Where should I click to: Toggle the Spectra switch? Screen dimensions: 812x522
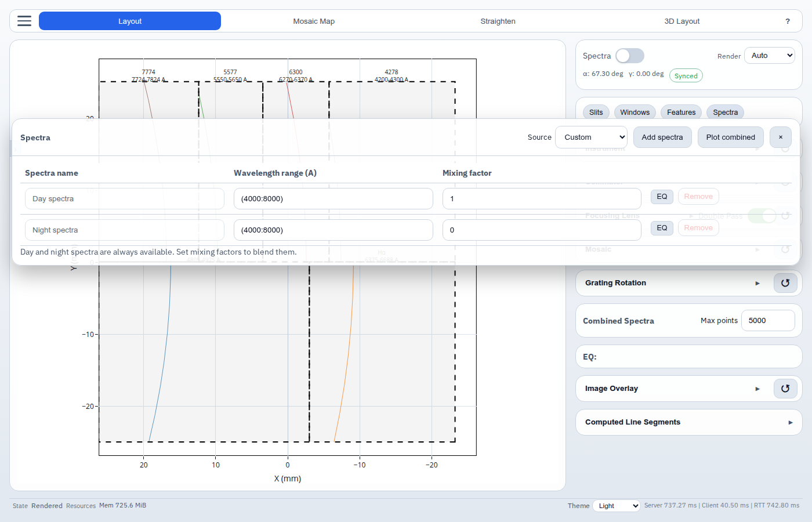pyautogui.click(x=630, y=56)
